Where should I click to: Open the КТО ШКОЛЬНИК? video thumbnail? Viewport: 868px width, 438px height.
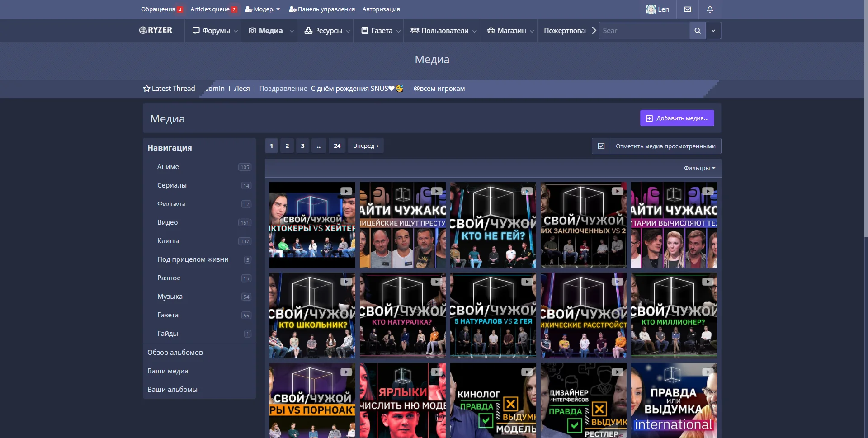312,316
